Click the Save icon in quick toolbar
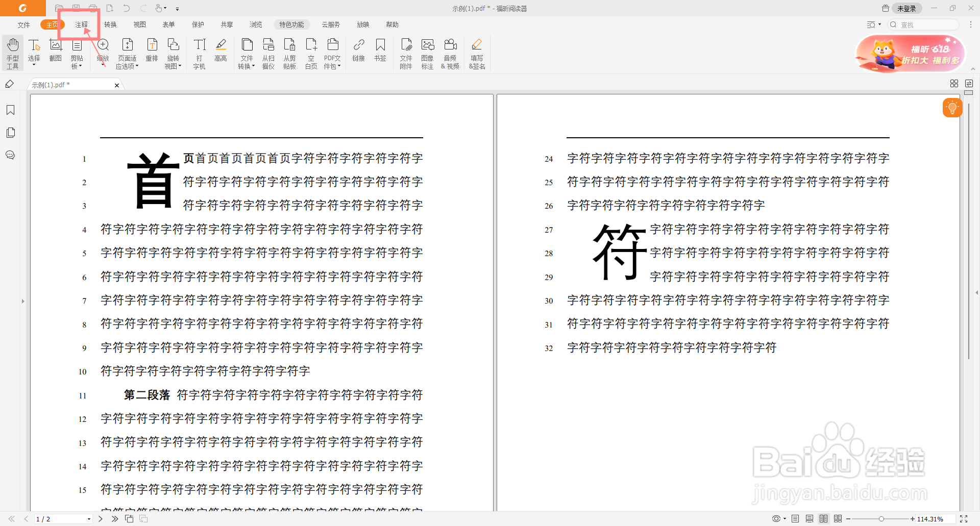The height and width of the screenshot is (526, 980). coord(76,8)
